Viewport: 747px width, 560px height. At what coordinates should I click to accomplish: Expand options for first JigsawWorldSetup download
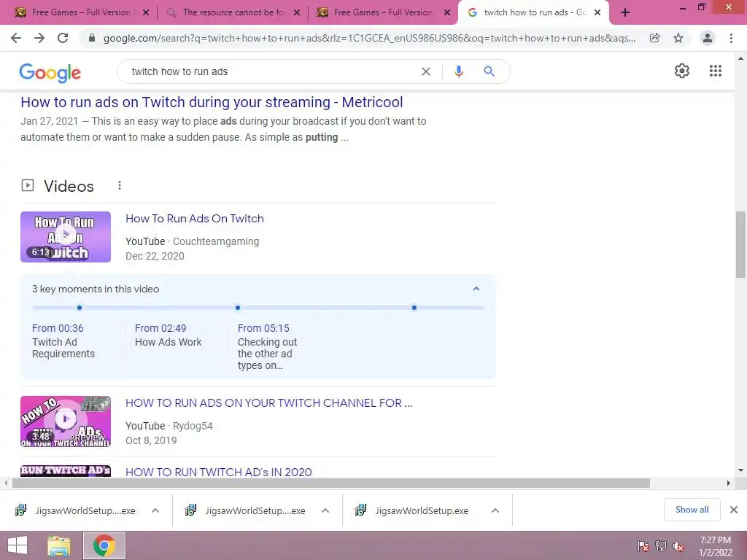[155, 510]
